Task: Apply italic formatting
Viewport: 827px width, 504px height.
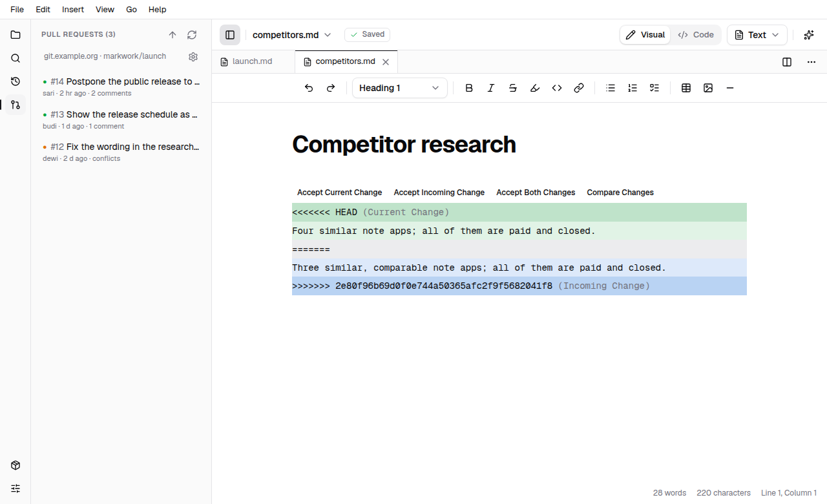Action: pos(491,88)
